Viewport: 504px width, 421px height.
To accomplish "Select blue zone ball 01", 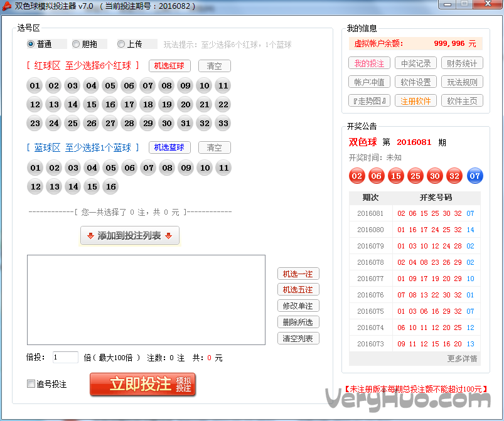I will click(x=35, y=168).
